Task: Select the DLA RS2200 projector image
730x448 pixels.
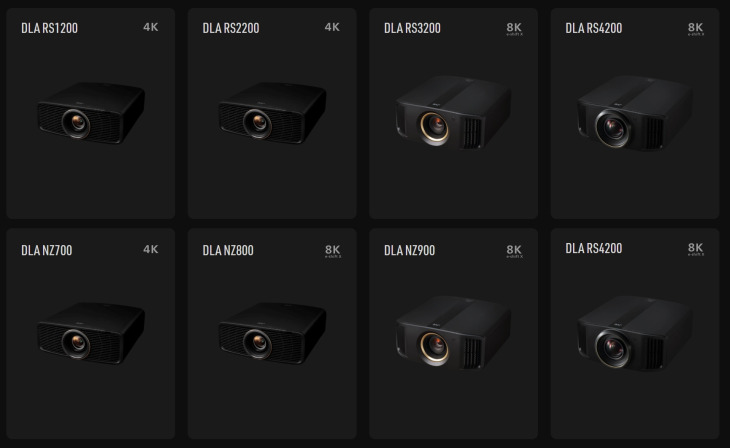Action: (x=272, y=113)
